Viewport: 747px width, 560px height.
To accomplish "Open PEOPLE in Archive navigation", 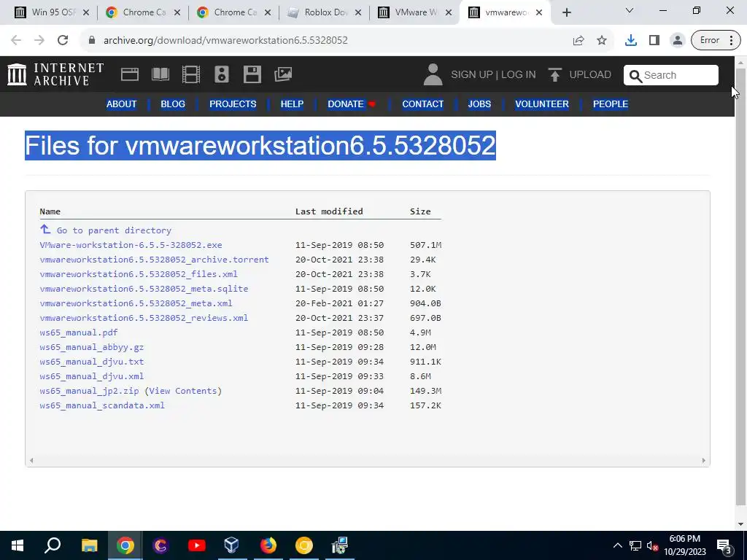I will (x=611, y=104).
